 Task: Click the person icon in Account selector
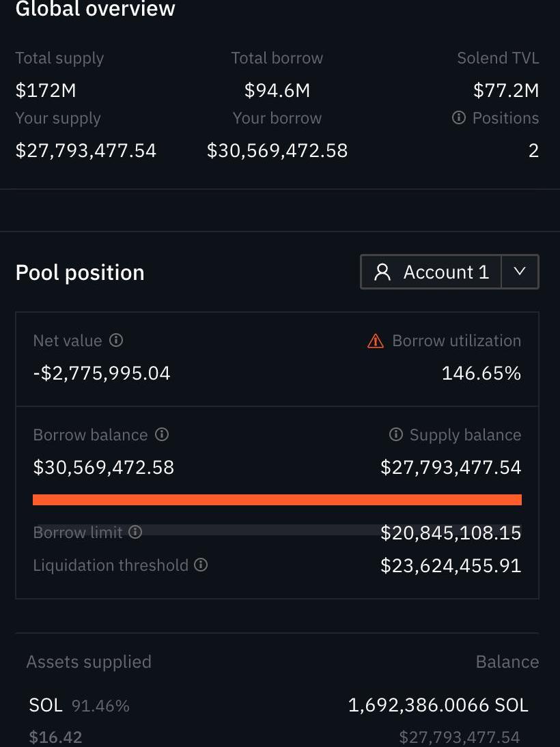(382, 272)
